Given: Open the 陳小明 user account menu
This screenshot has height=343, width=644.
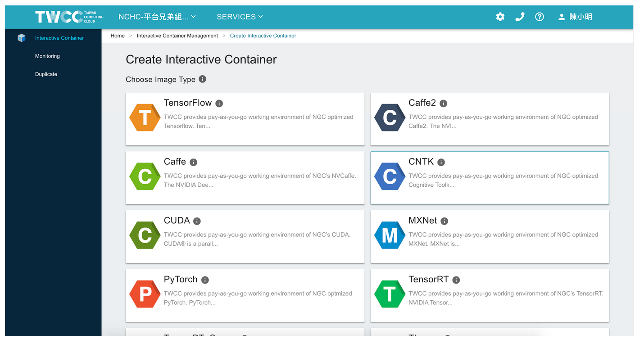Looking at the screenshot, I should click(x=575, y=17).
